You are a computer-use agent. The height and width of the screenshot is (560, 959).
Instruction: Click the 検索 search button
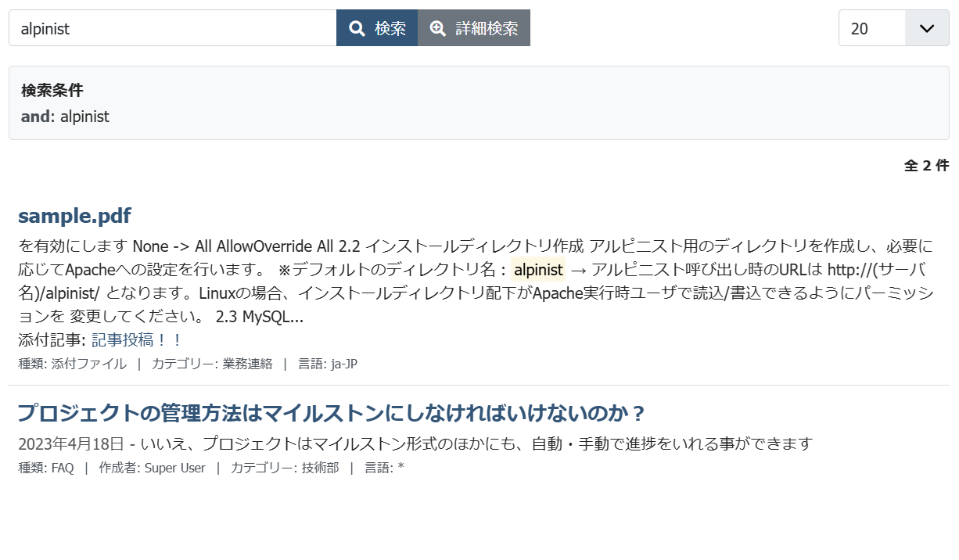pyautogui.click(x=377, y=28)
